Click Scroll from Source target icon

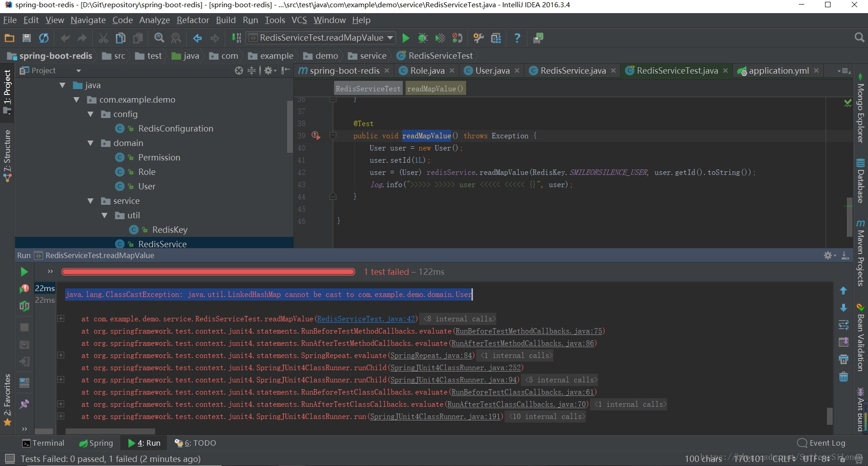(x=239, y=71)
